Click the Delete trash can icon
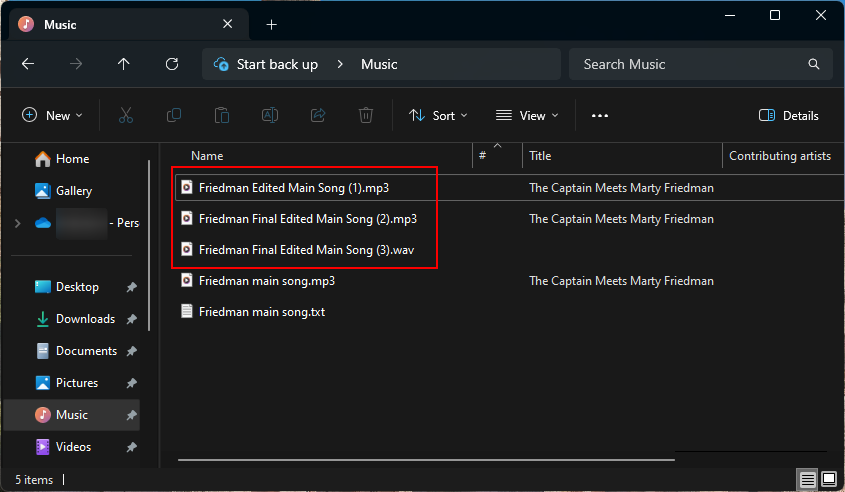 click(366, 116)
